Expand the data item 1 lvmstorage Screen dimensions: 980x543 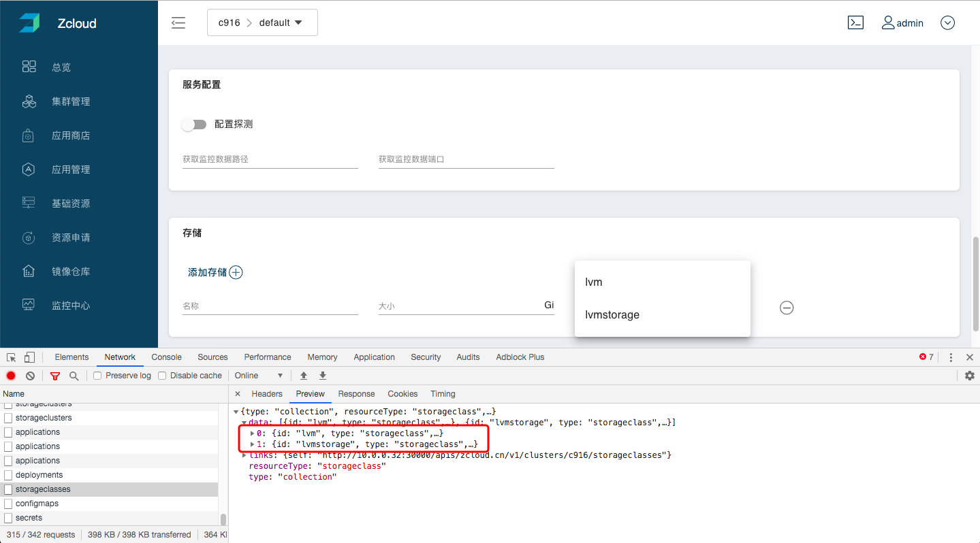tap(253, 444)
